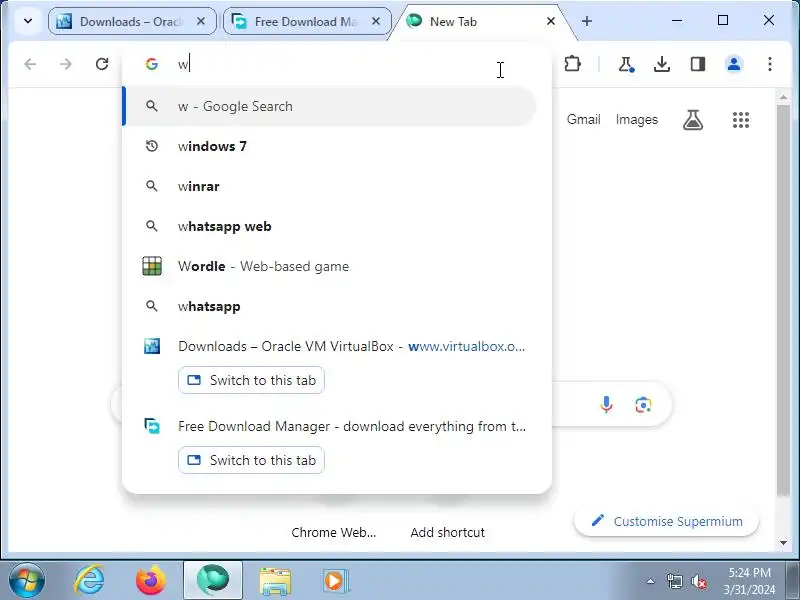Launch Firefox from taskbar

tap(151, 581)
